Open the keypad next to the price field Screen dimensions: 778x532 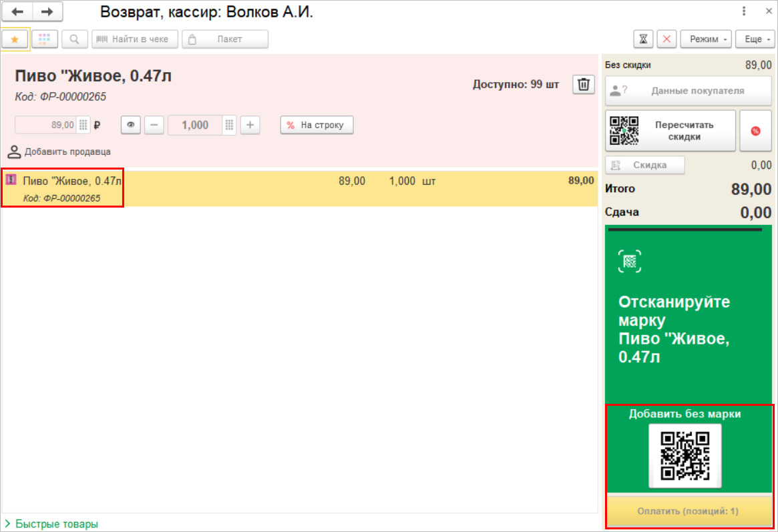tap(83, 125)
